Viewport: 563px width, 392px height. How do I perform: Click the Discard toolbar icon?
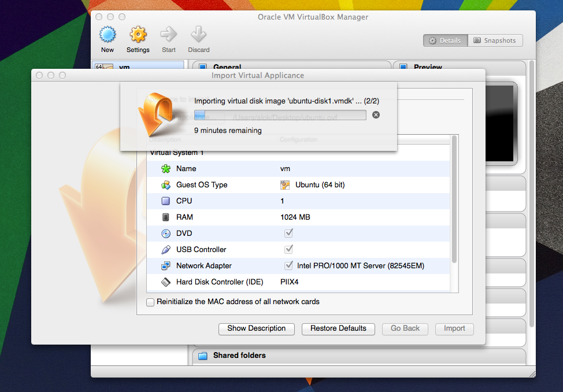199,35
